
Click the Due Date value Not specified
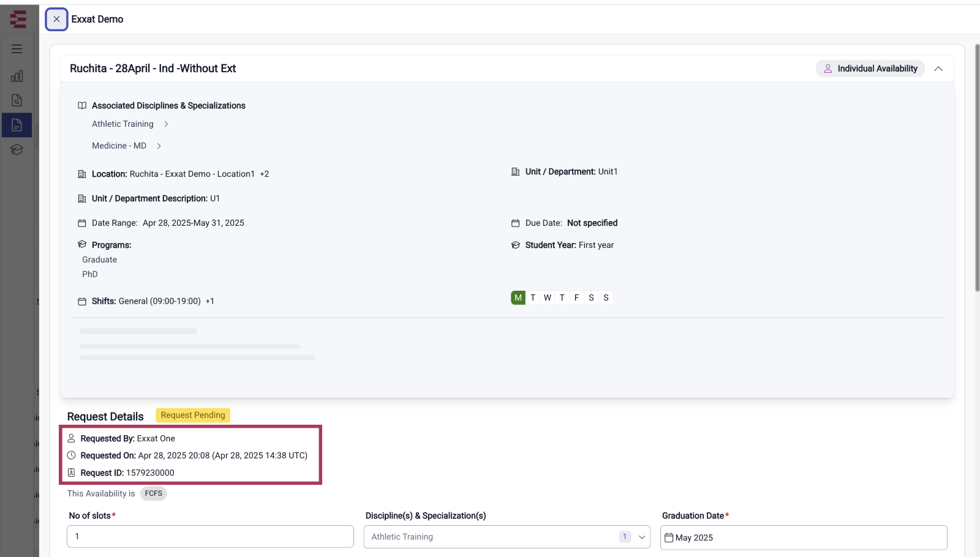click(592, 223)
